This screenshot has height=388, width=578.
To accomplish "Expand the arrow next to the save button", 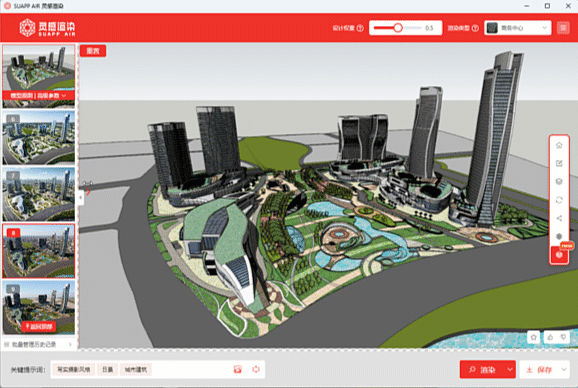I will pyautogui.click(x=564, y=369).
